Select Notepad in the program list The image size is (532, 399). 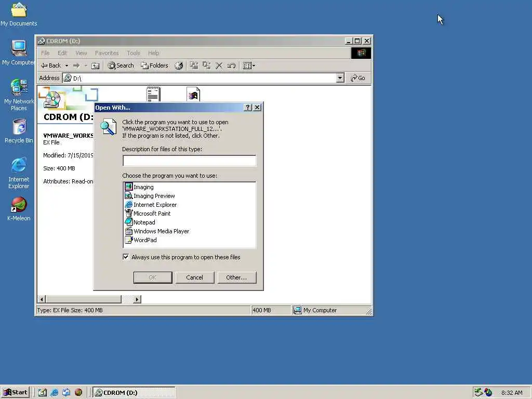[x=140, y=222]
